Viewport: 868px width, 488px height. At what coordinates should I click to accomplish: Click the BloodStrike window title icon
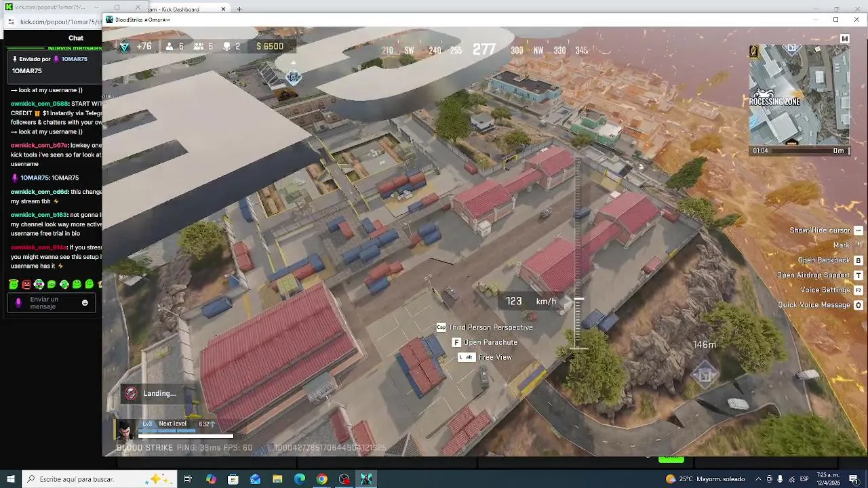click(109, 20)
